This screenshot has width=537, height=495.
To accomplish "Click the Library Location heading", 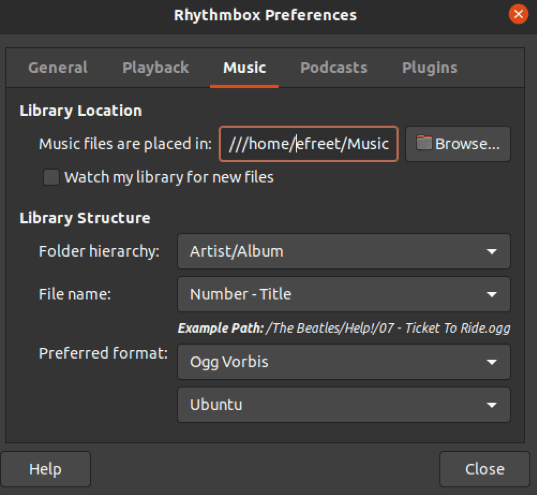I will (80, 111).
